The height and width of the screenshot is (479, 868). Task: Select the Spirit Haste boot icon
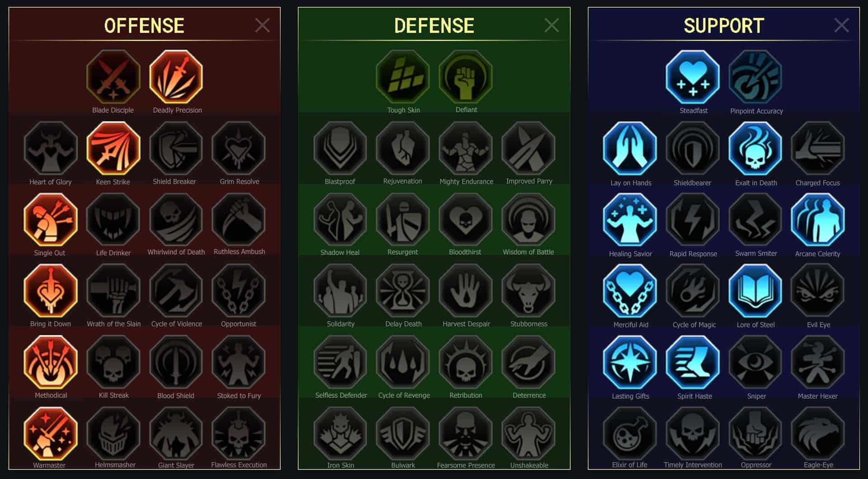pyautogui.click(x=693, y=362)
